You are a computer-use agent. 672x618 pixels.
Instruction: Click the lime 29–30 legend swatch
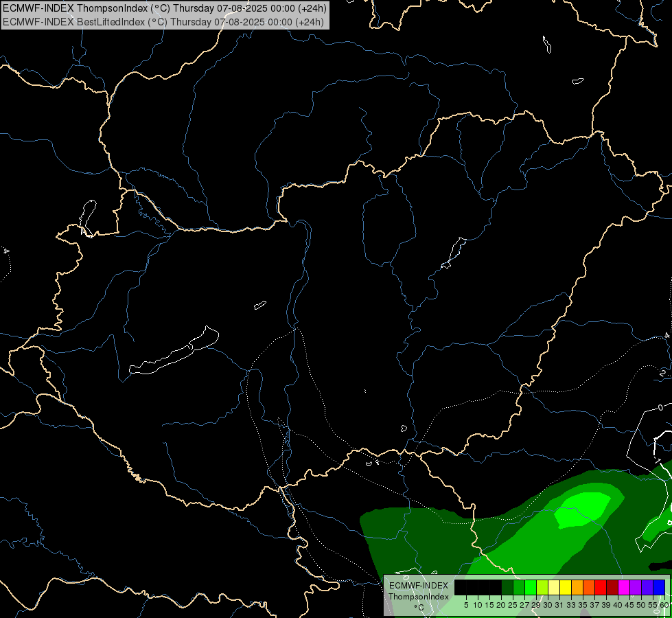542,587
